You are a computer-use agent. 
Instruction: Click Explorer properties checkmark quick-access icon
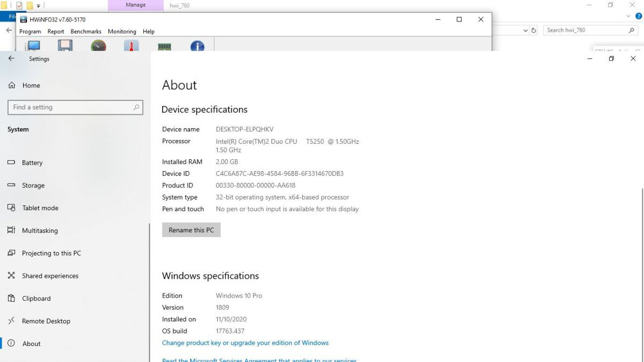pyautogui.click(x=19, y=5)
